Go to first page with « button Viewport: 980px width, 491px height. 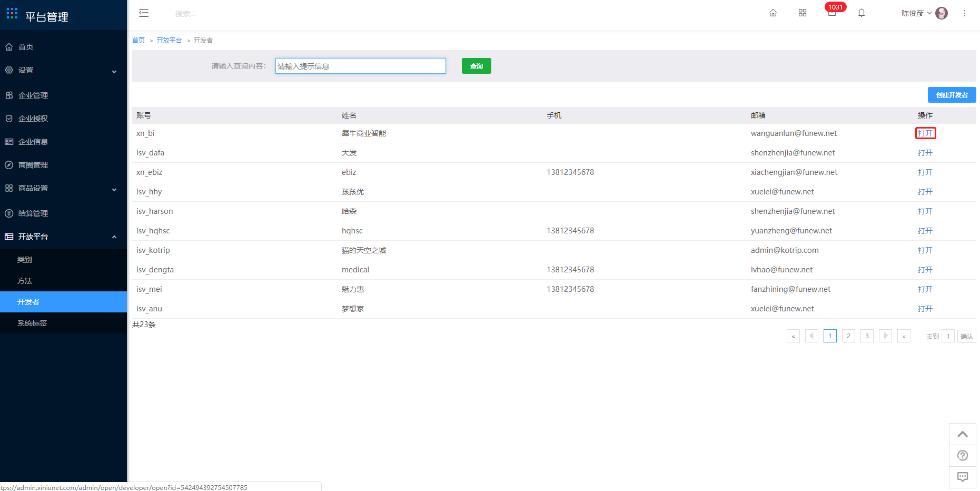pyautogui.click(x=793, y=336)
